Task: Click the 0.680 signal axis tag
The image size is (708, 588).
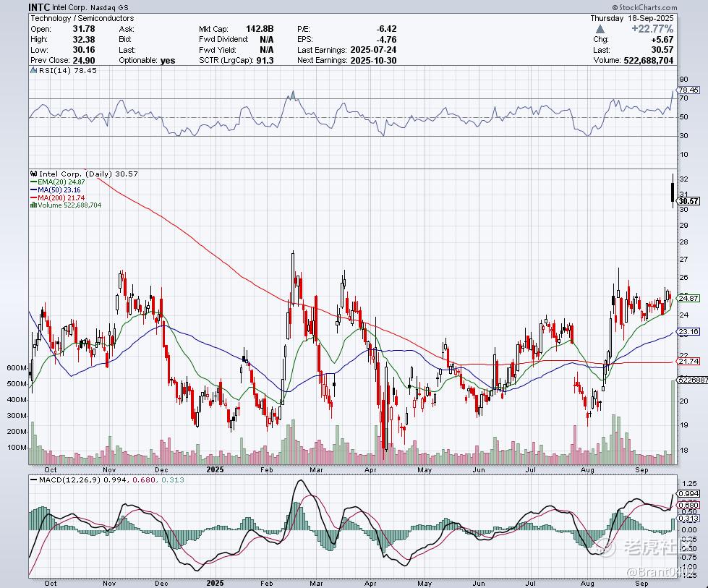Action: [x=688, y=505]
